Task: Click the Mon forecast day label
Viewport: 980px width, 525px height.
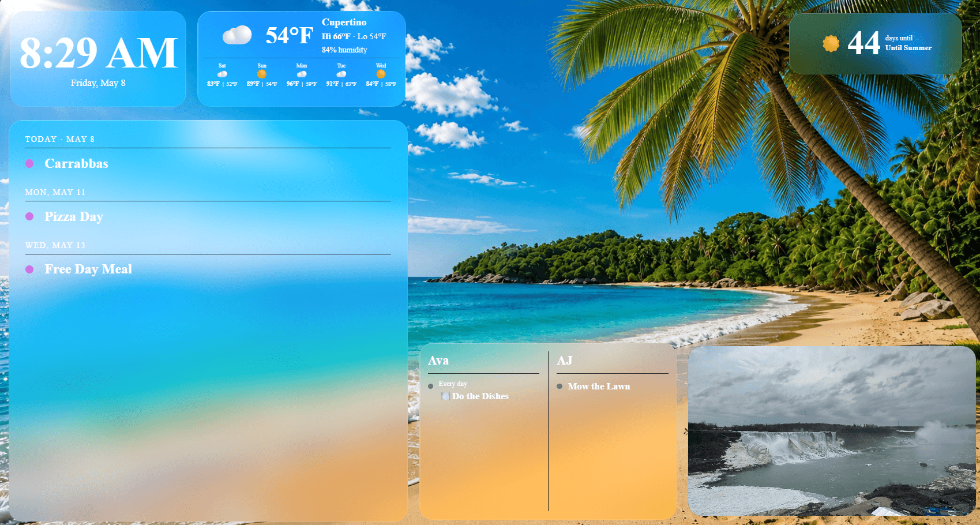Action: (302, 66)
